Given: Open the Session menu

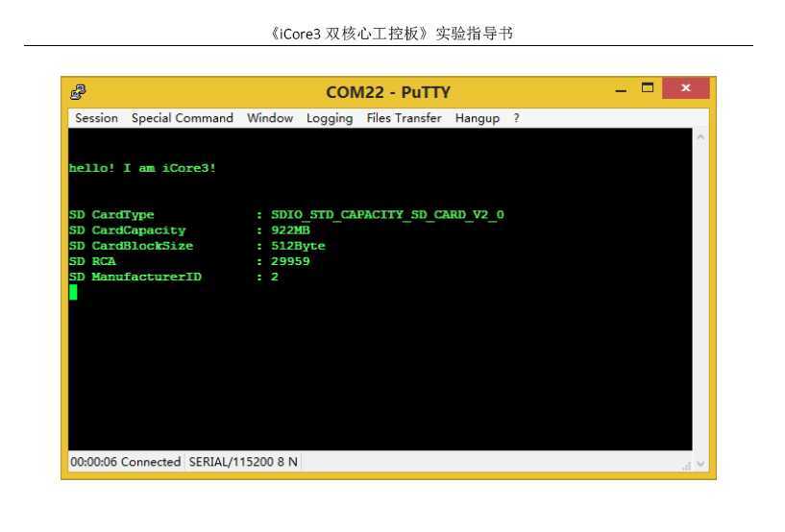Looking at the screenshot, I should (x=97, y=118).
